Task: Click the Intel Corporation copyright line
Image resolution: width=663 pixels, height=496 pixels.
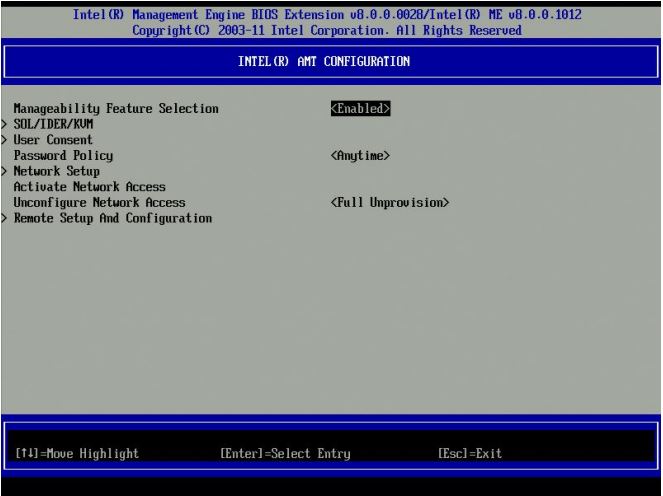Action: 327,31
